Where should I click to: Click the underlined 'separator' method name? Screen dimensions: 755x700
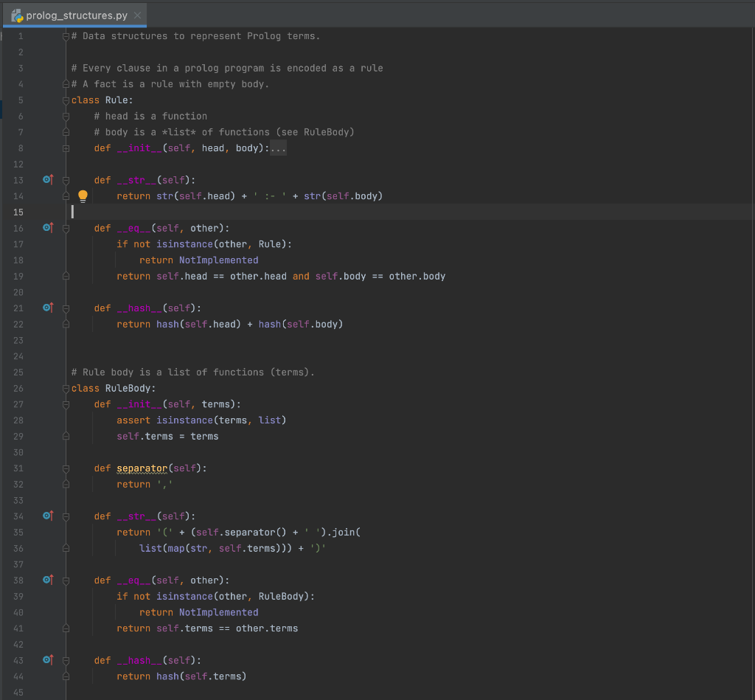tap(142, 468)
